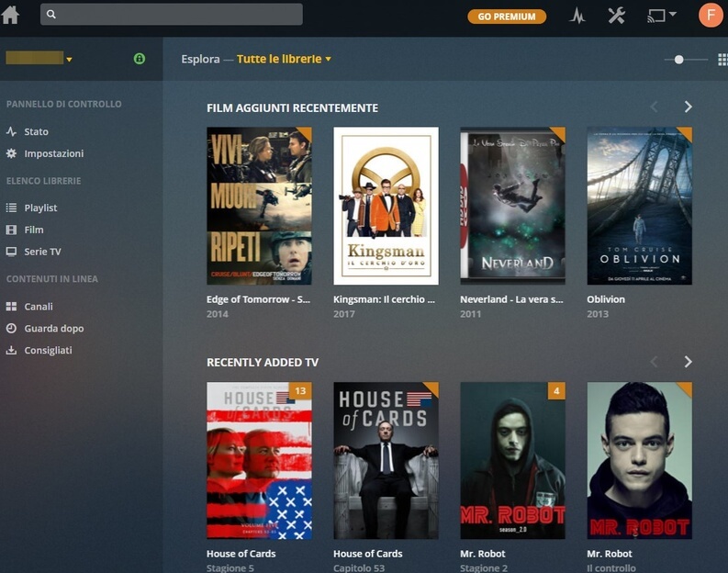
Task: Open Neverland poster
Action: 512,206
